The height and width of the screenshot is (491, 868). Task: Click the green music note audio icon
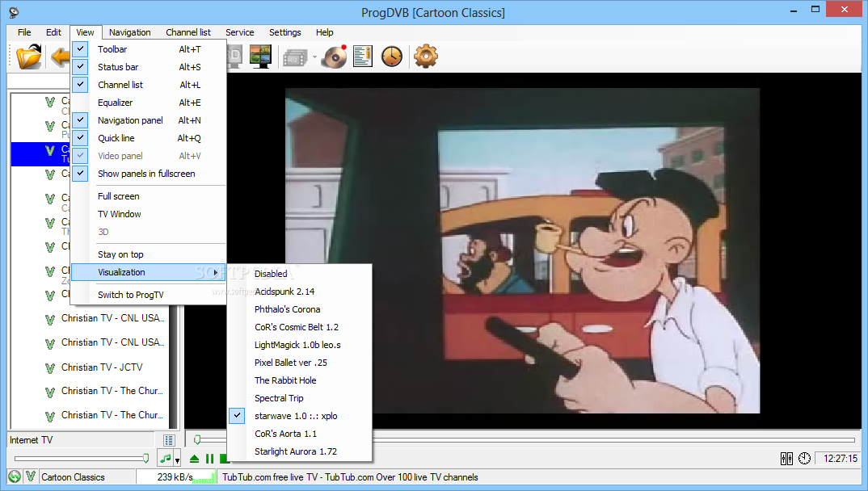tap(166, 459)
